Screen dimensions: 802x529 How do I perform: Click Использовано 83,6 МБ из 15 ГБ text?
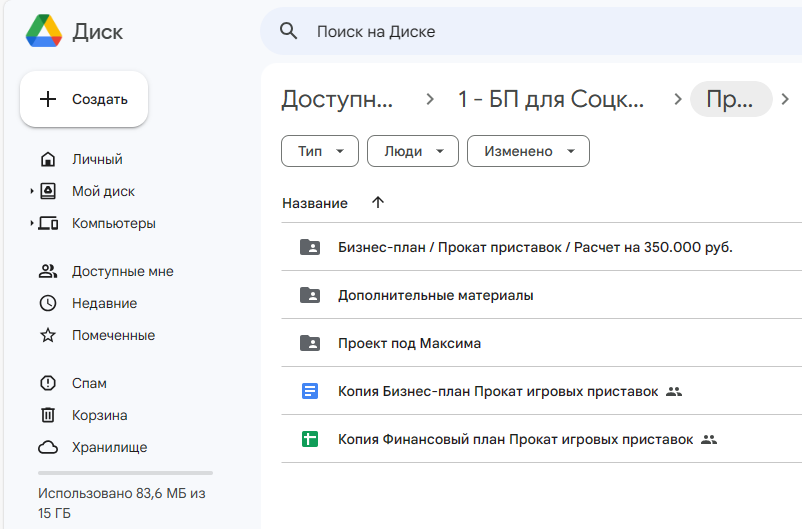click(122, 503)
